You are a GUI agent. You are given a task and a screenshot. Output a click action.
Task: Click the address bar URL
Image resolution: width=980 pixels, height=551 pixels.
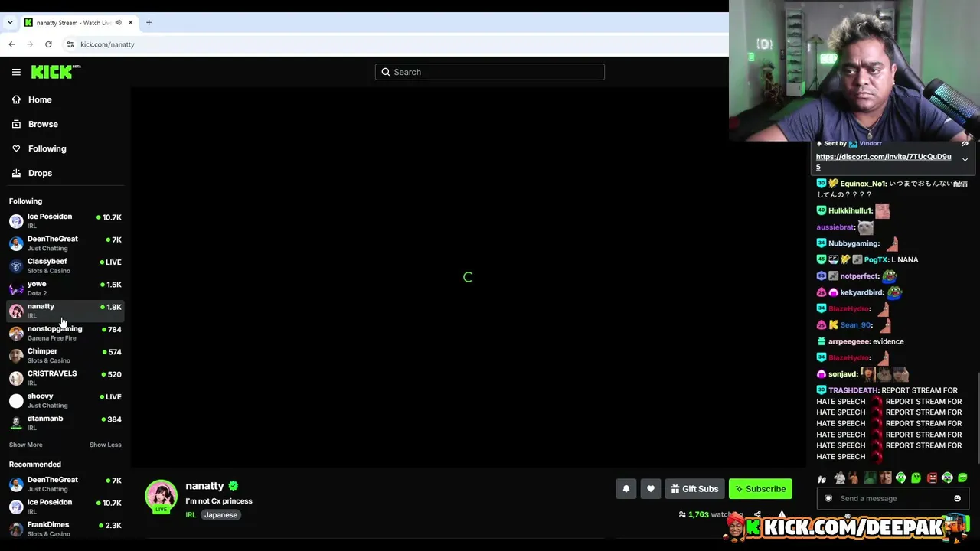click(x=107, y=44)
